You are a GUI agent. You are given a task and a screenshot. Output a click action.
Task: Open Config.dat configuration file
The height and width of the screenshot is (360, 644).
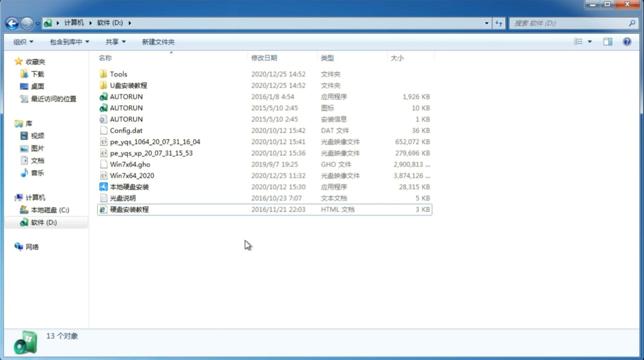tap(126, 130)
